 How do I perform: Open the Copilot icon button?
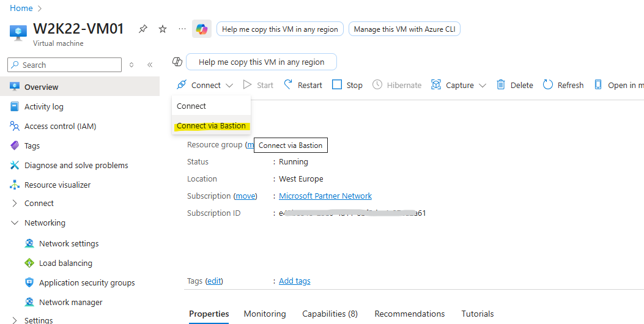pyautogui.click(x=202, y=29)
